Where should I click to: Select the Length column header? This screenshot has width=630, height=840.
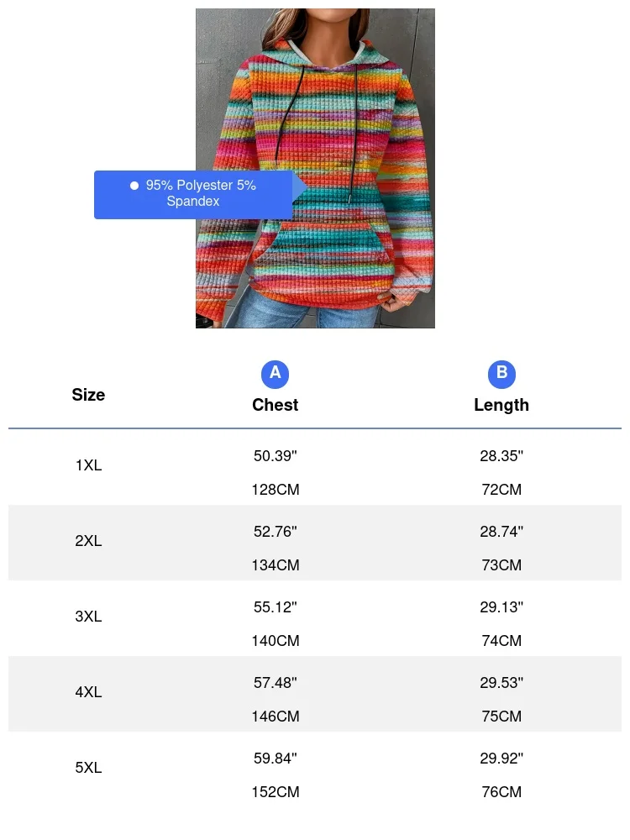(x=501, y=405)
